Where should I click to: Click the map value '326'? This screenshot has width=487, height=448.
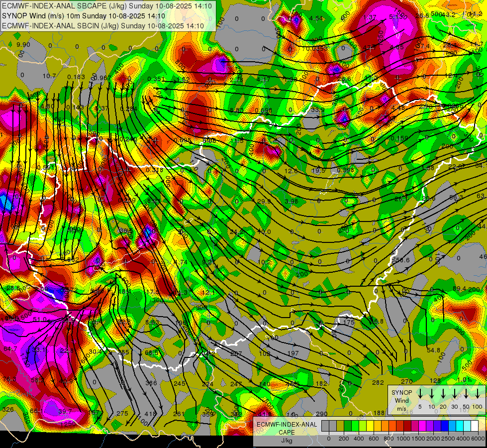click(x=8, y=410)
